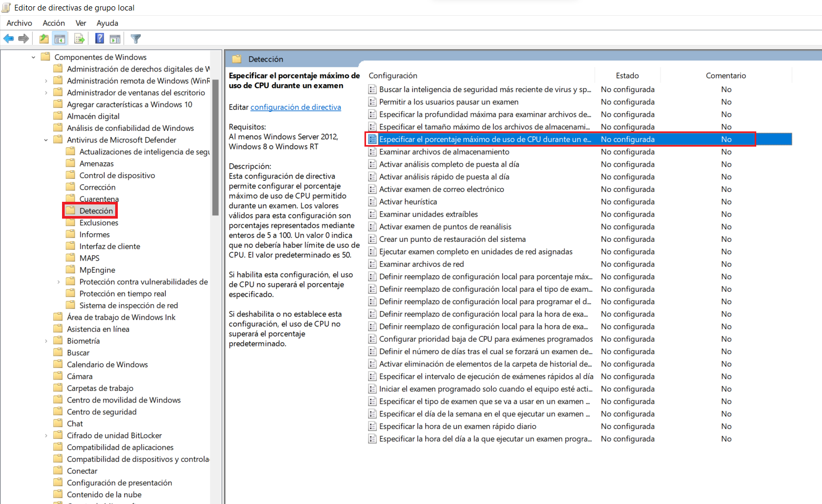
Task: Select Protección en tiempo real folder
Action: point(123,293)
